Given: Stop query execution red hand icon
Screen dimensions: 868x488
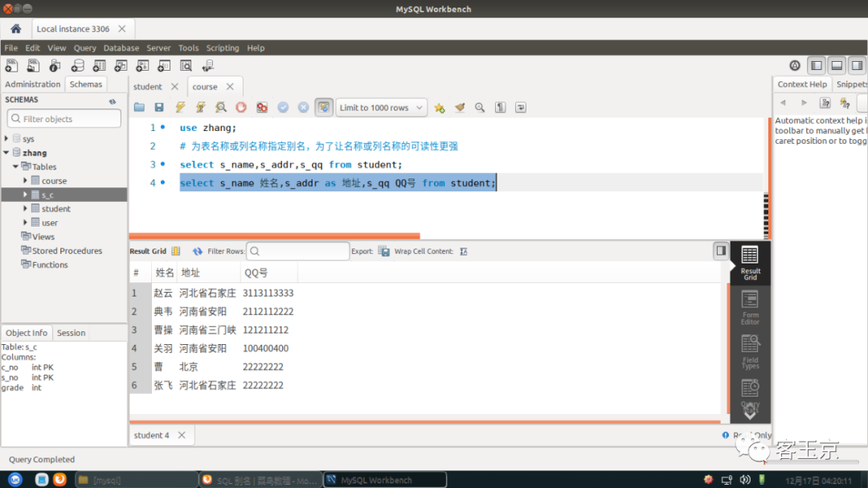Looking at the screenshot, I should pyautogui.click(x=241, y=108).
